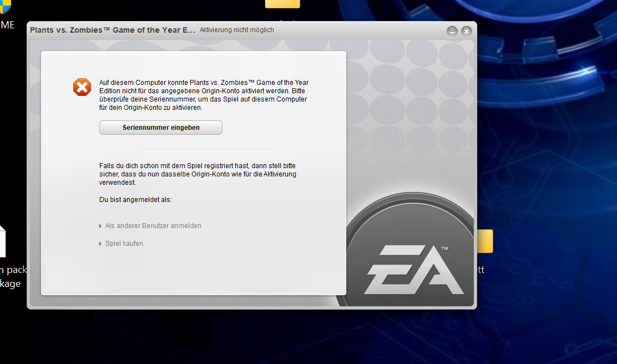The height and width of the screenshot is (364, 617).
Task: Click the 'Plants vs. Zombies' window title
Action: (x=112, y=30)
